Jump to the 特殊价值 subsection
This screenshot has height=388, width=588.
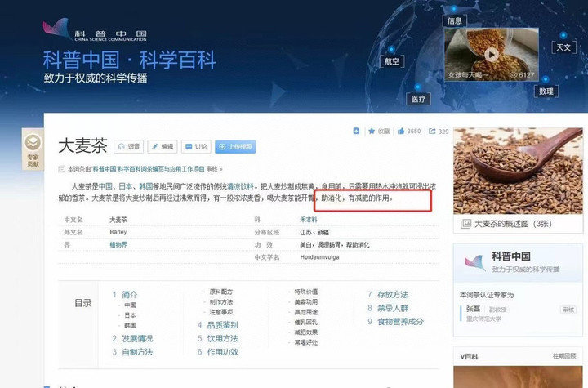(x=306, y=292)
